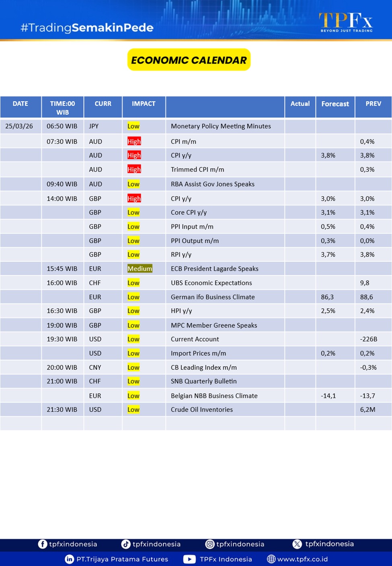This screenshot has width=392, height=566.
Task: Select the 25/03/26 date cell
Action: coord(19,126)
